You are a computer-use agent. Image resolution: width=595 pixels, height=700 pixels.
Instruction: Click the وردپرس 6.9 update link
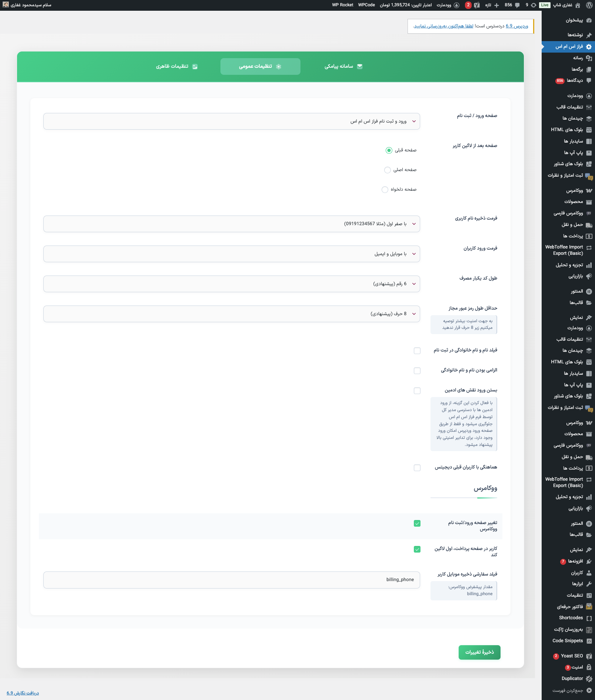point(517,26)
